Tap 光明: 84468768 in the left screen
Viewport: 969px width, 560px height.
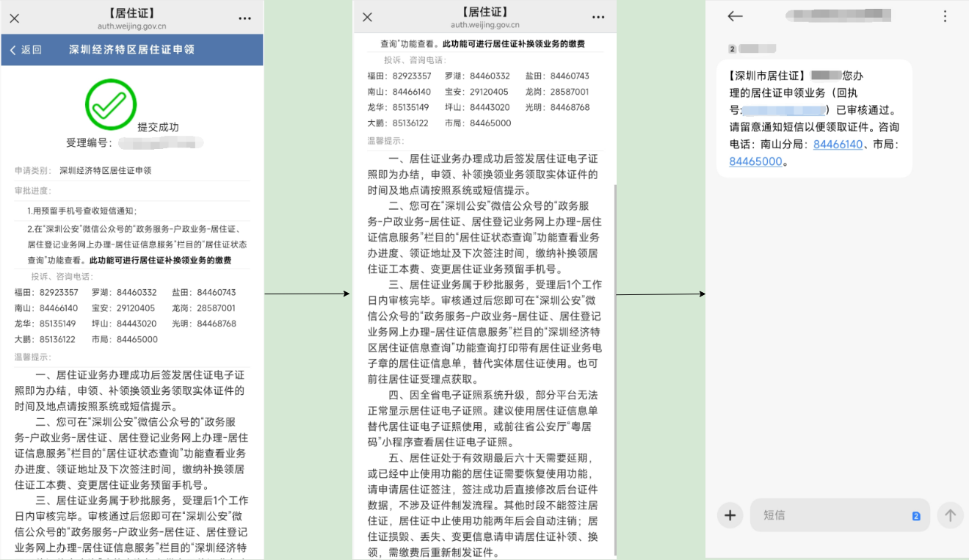coord(204,324)
